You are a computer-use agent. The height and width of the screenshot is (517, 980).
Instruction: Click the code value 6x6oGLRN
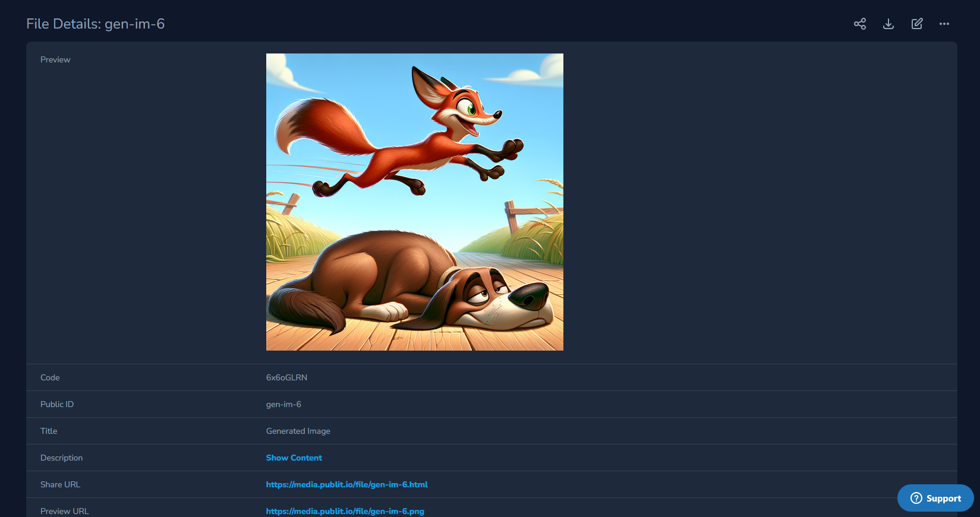tap(286, 377)
